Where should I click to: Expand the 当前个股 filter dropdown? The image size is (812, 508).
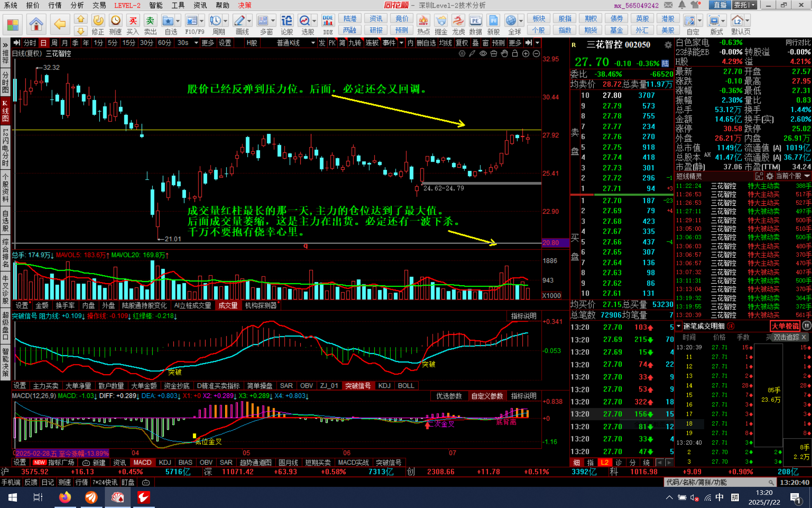807,176
